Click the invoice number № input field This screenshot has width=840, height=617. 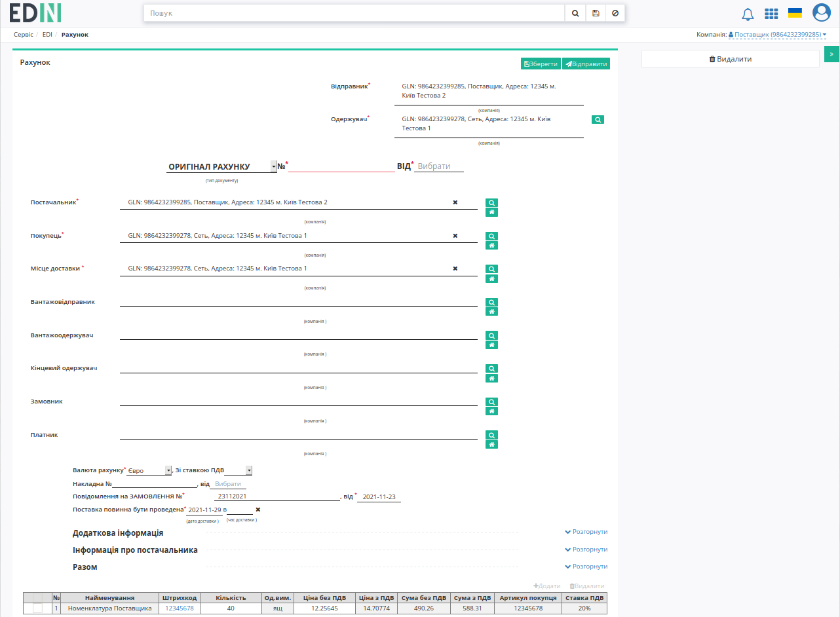341,166
